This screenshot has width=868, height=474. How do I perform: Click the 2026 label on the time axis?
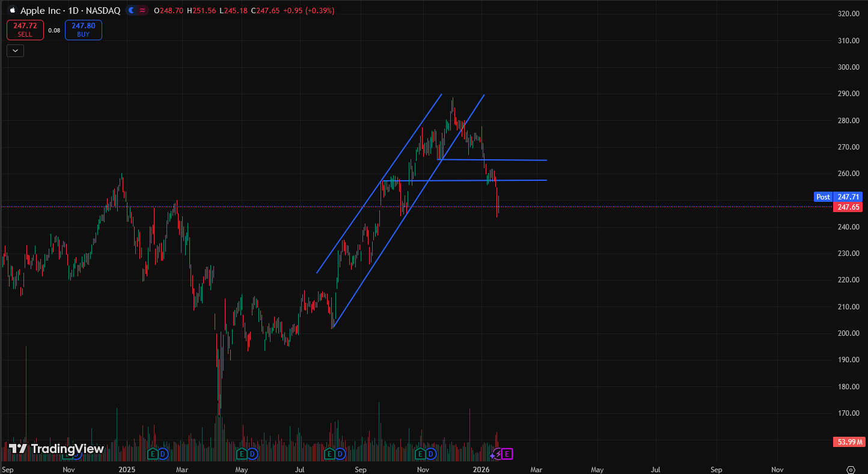[481, 469]
